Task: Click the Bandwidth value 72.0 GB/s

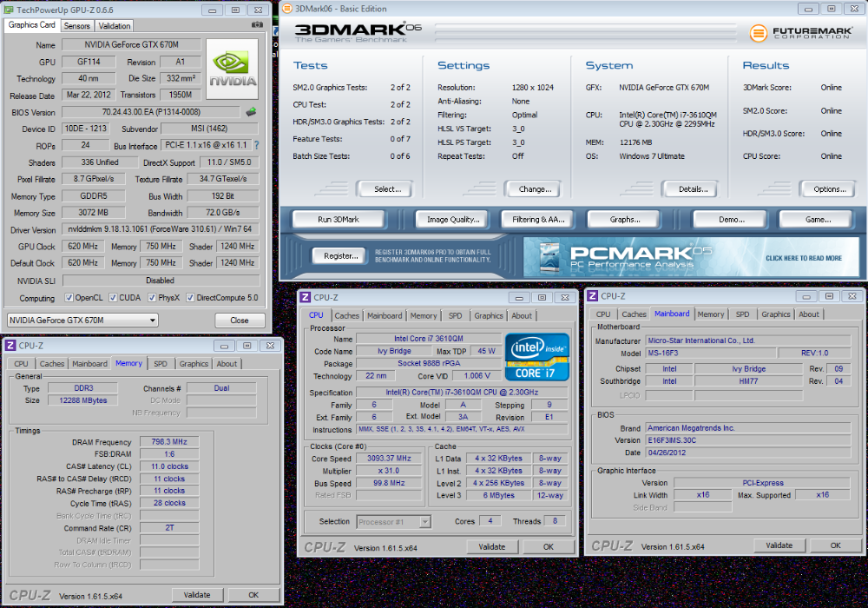Action: point(223,212)
